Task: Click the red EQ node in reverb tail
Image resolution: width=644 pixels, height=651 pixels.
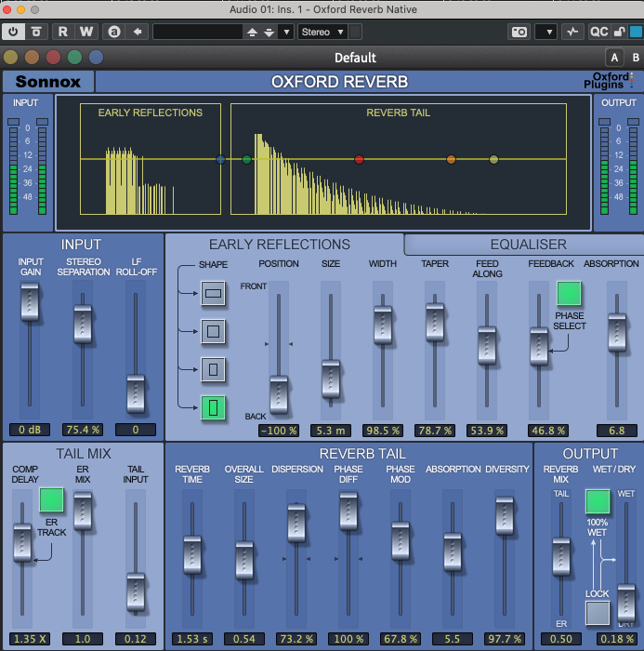Action: click(360, 159)
